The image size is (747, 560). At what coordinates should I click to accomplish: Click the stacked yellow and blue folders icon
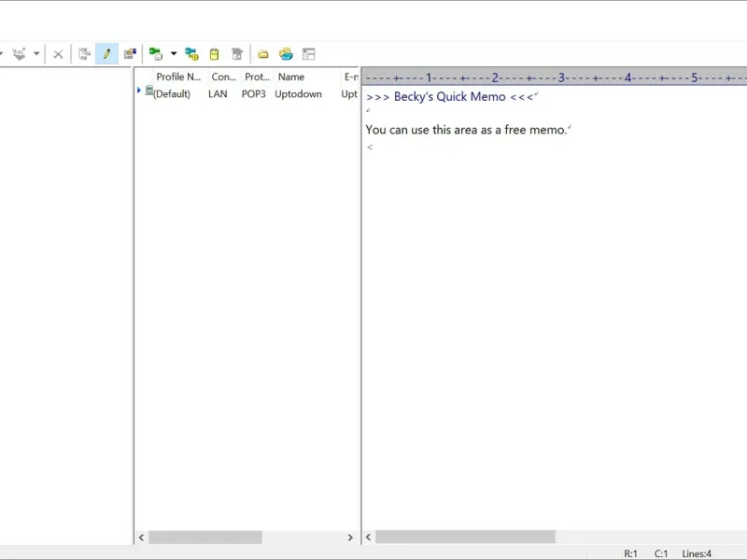coord(286,54)
